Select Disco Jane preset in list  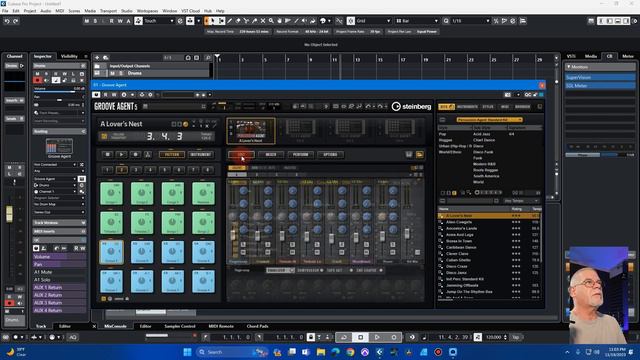[456, 273]
